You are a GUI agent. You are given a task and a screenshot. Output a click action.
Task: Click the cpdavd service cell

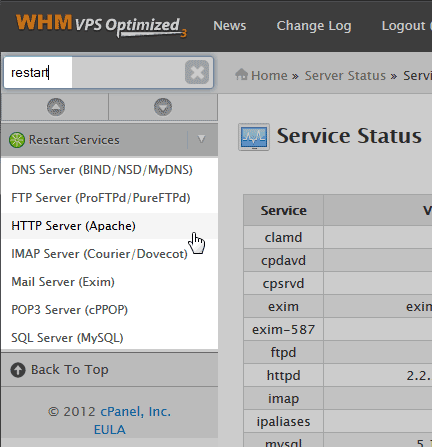tap(283, 260)
